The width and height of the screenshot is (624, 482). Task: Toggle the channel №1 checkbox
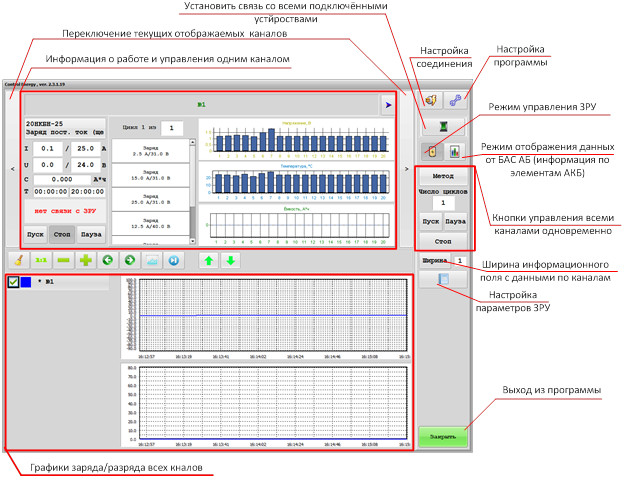13,283
